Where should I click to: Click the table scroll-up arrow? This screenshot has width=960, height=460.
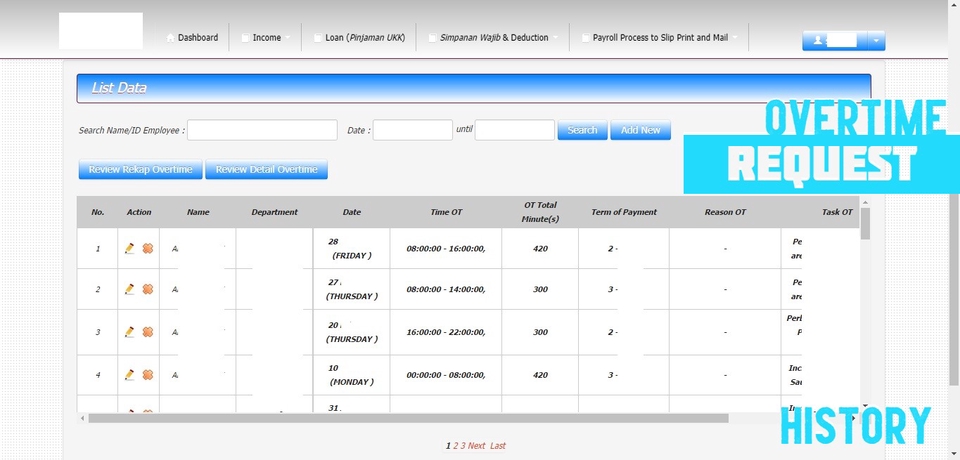point(865,202)
